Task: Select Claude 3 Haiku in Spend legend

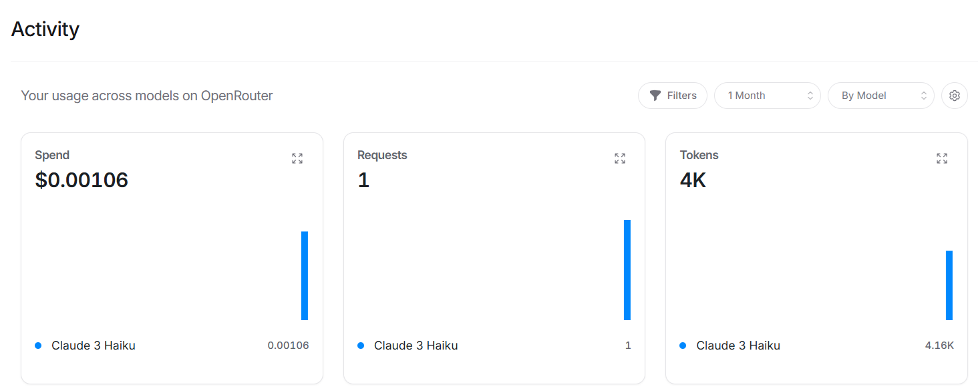Action: click(x=94, y=346)
